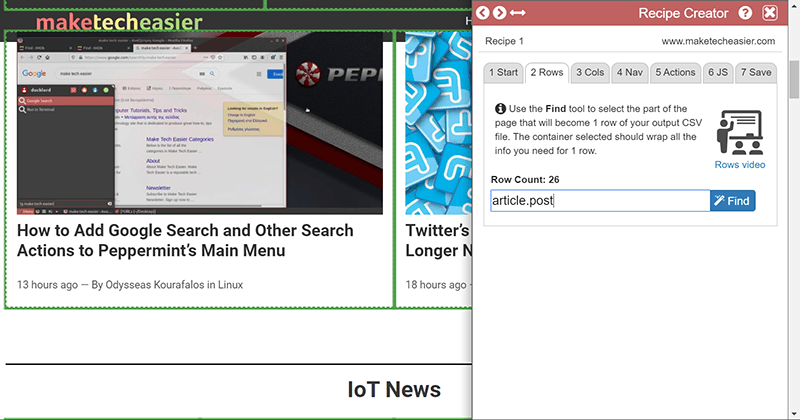Screen dimensions: 800x420
Task: Click the forward arrow in Recipe Creator
Action: click(499, 13)
